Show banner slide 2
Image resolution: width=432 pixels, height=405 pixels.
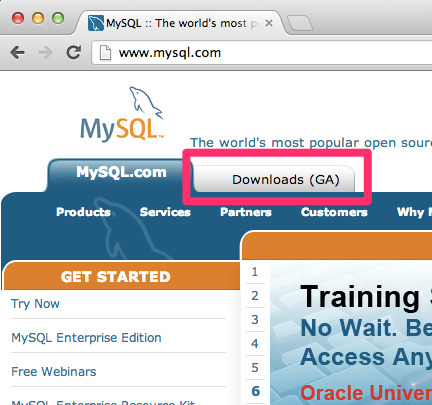click(255, 296)
